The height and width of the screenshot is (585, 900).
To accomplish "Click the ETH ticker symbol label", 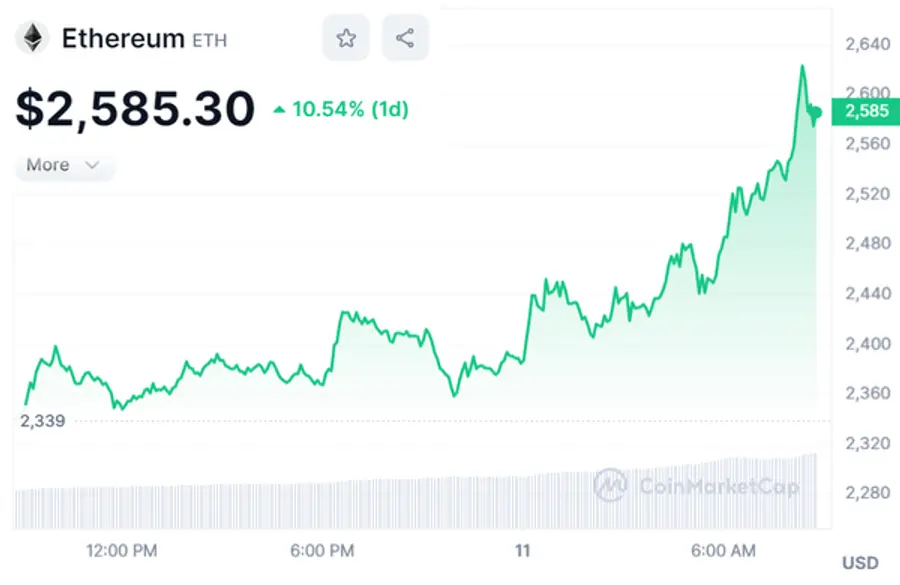I will point(209,41).
